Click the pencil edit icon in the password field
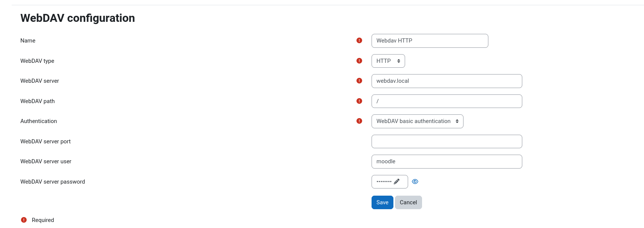The image size is (644, 228). tap(397, 182)
